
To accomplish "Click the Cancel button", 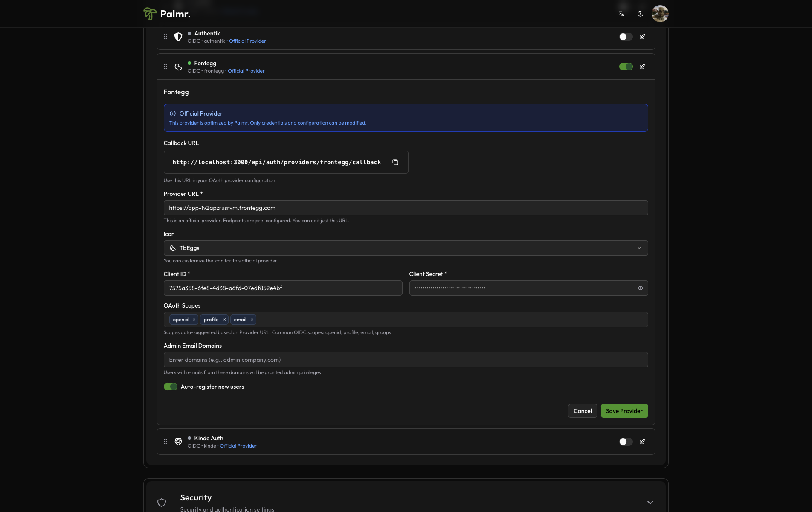I will (583, 411).
